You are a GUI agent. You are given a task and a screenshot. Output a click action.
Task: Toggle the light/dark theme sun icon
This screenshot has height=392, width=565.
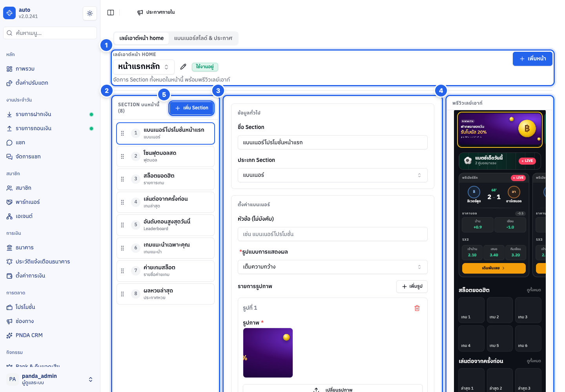[90, 13]
